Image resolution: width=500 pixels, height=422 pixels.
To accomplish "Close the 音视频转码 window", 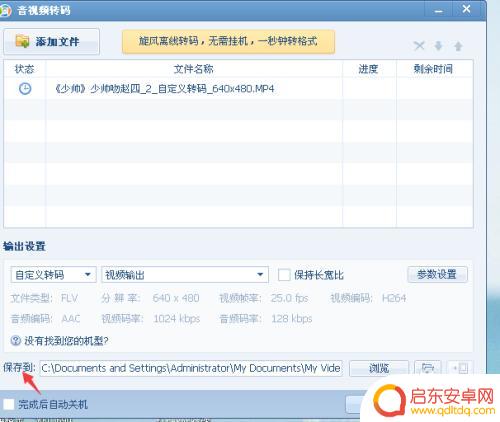I will pyautogui.click(x=467, y=9).
